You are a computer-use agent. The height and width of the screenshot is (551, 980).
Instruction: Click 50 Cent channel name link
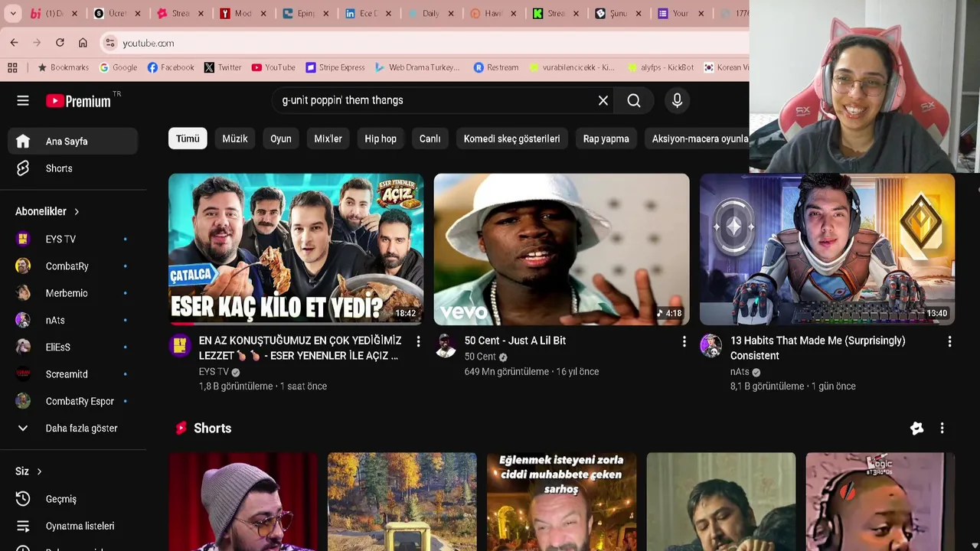coord(480,357)
